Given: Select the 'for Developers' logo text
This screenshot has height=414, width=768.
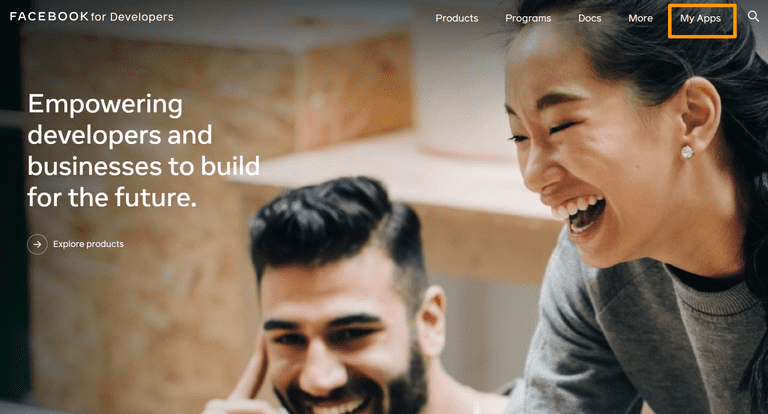Looking at the screenshot, I should (132, 17).
